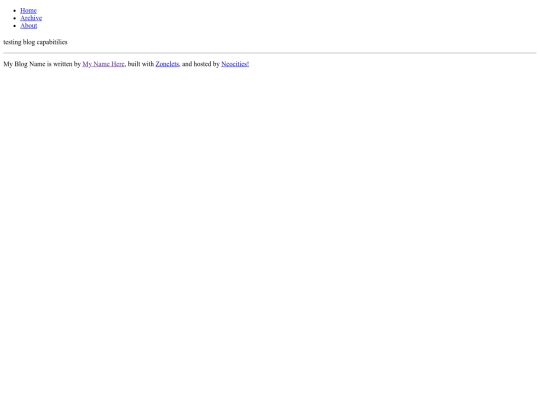Follow the Neocities! hosting link
The image size is (540, 405).
tap(235, 64)
